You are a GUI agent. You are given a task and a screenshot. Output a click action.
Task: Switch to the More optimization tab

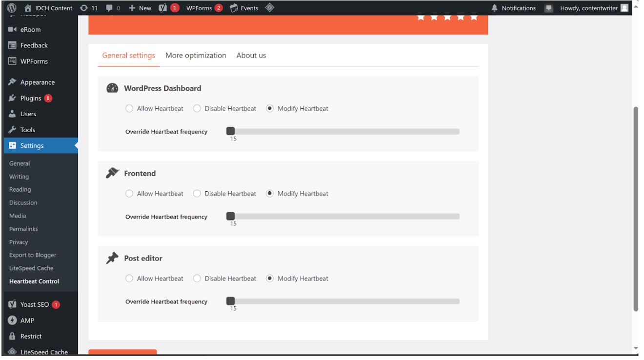tap(196, 56)
